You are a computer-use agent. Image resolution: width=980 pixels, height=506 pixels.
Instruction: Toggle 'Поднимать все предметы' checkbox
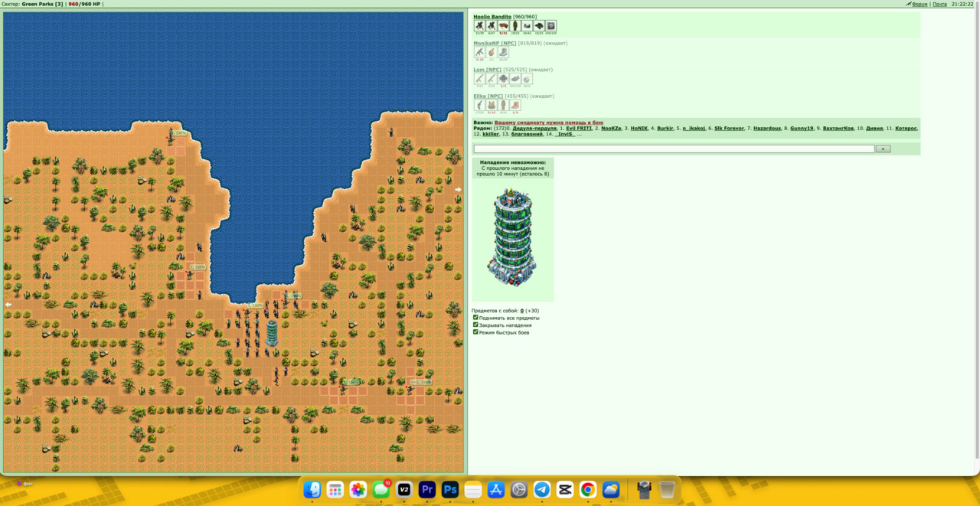(x=475, y=317)
